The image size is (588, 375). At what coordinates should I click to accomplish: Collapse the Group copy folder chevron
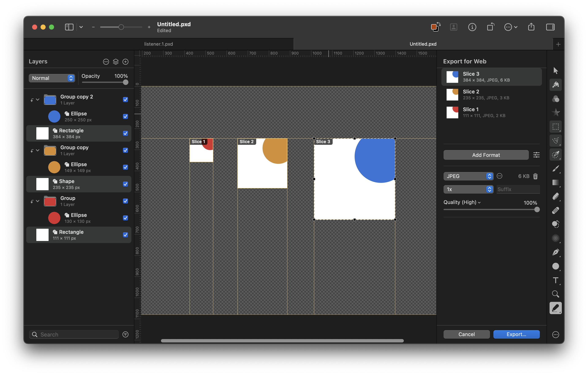38,150
